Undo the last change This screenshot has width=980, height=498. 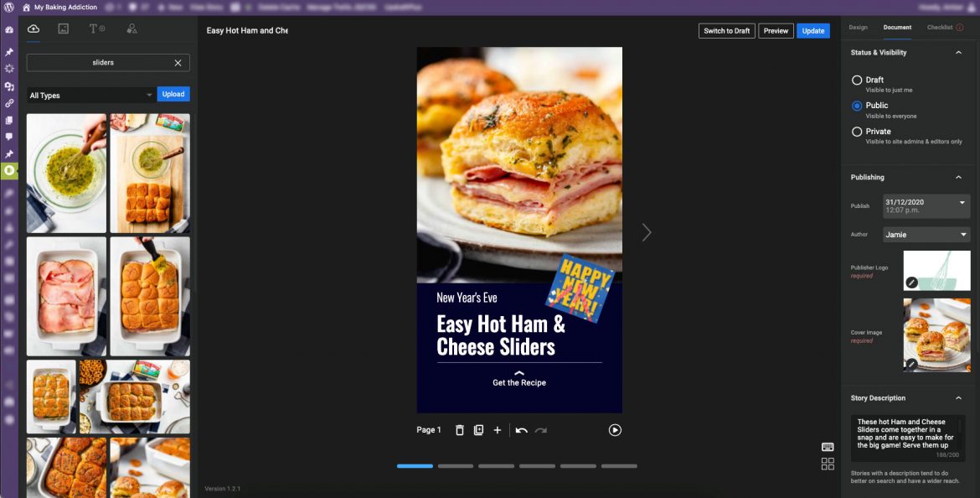coord(522,429)
